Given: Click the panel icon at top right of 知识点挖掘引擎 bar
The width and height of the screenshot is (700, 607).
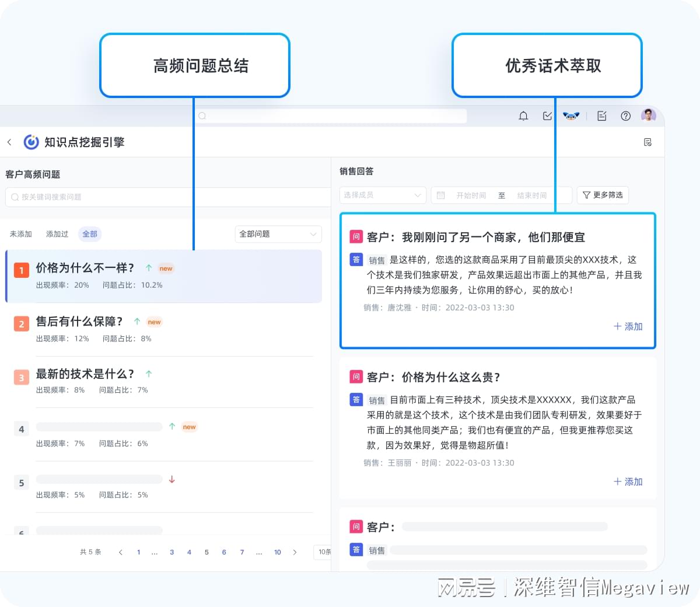Looking at the screenshot, I should pyautogui.click(x=647, y=142).
